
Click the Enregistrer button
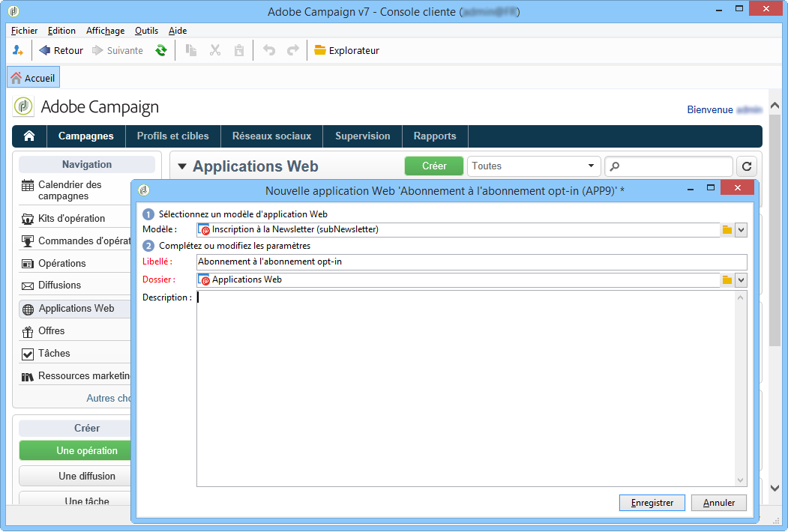coord(652,503)
